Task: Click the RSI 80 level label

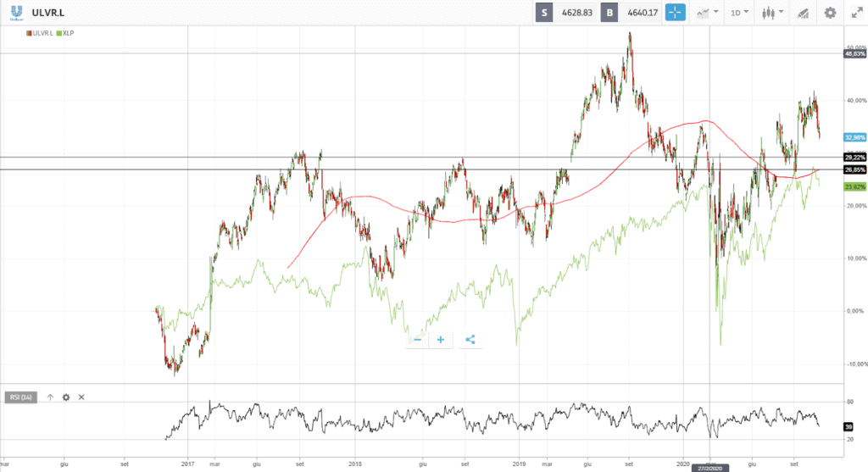Action: pyautogui.click(x=849, y=402)
